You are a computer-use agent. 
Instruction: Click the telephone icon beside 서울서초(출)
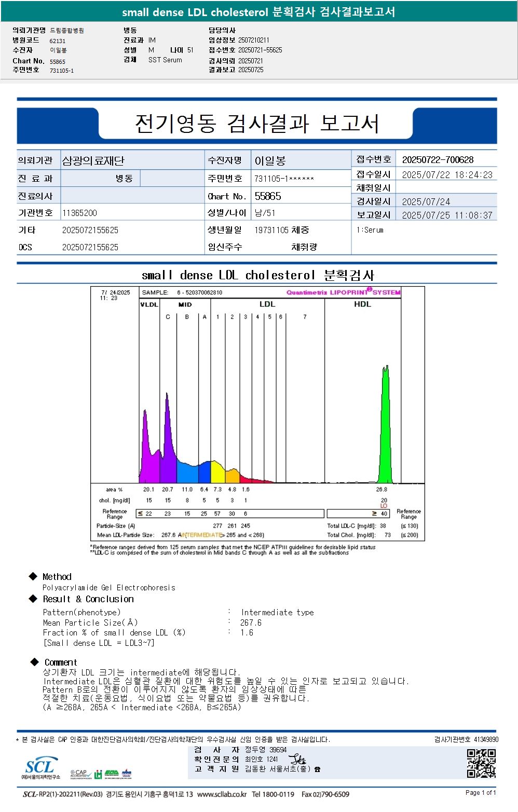(x=317, y=769)
